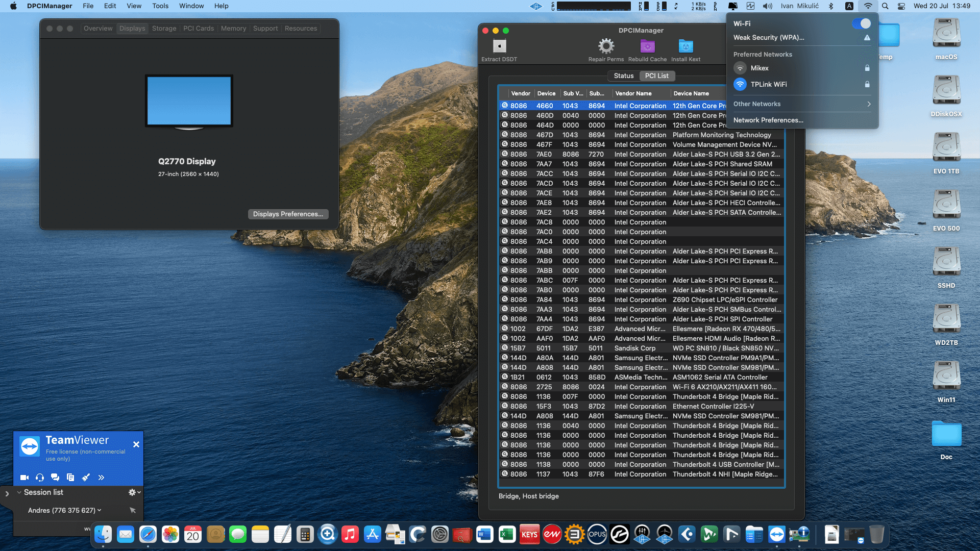Image resolution: width=980 pixels, height=551 pixels.
Task: Open TeamViewer from the Dock
Action: pyautogui.click(x=777, y=534)
